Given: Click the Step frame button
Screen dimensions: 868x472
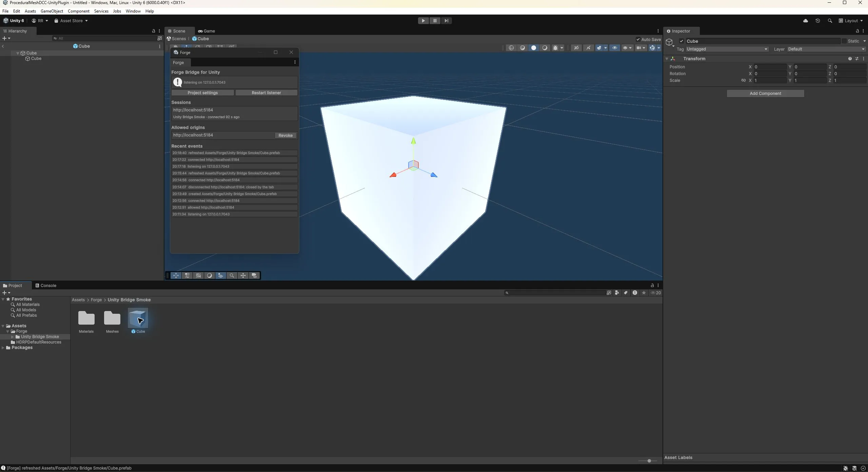Looking at the screenshot, I should pyautogui.click(x=446, y=21).
